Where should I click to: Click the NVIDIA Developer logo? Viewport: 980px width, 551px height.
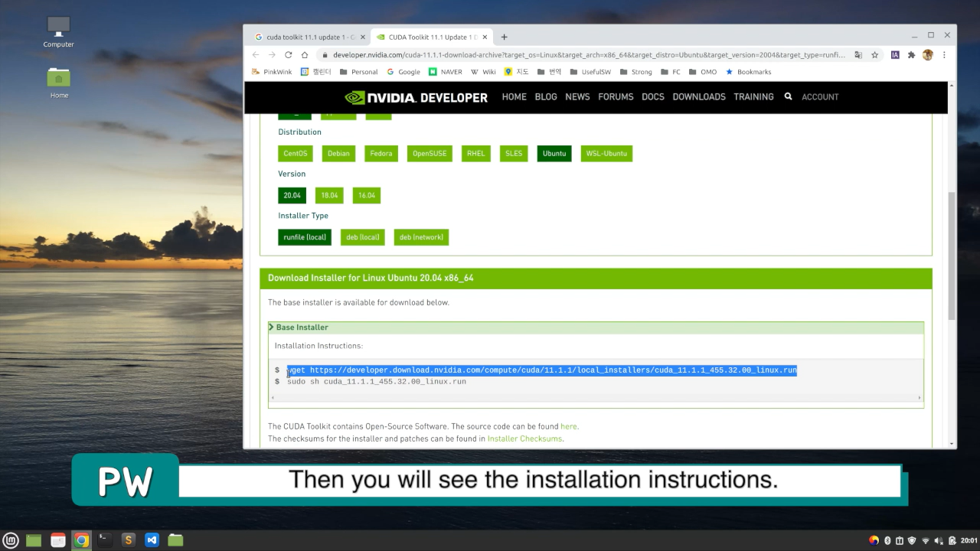(x=416, y=97)
